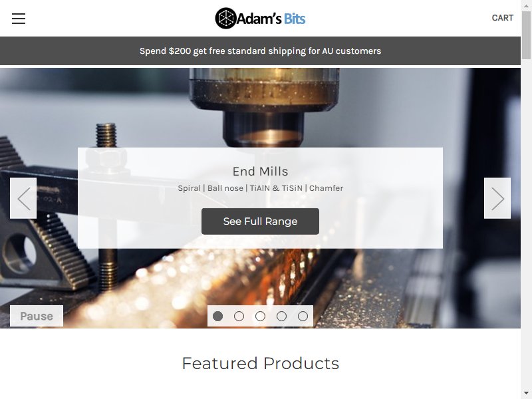Viewport: 532px width, 399px height.
Task: Click the free shipping announcement banner
Action: [x=260, y=51]
